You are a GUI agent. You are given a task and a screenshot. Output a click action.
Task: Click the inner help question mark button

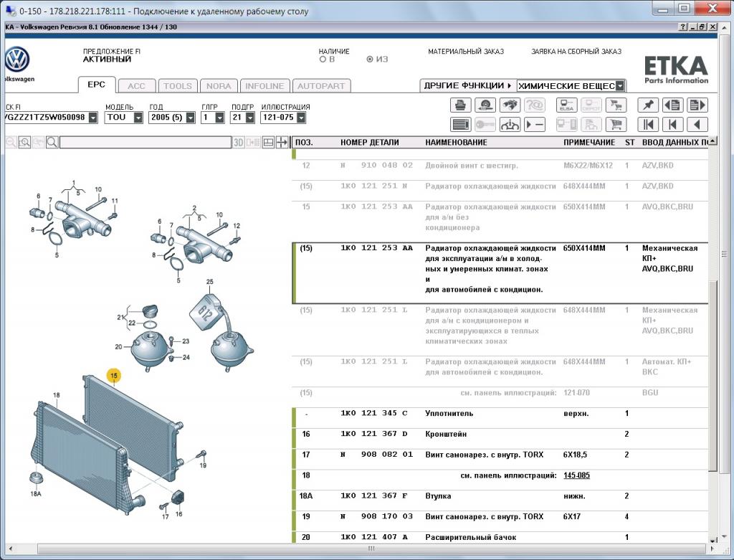point(683,27)
